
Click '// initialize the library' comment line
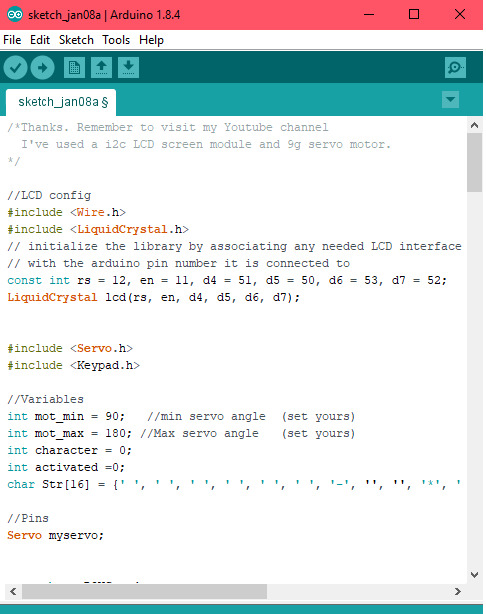coord(234,246)
